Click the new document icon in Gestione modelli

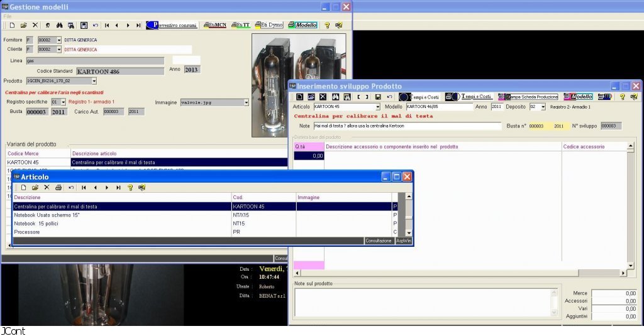point(12,25)
